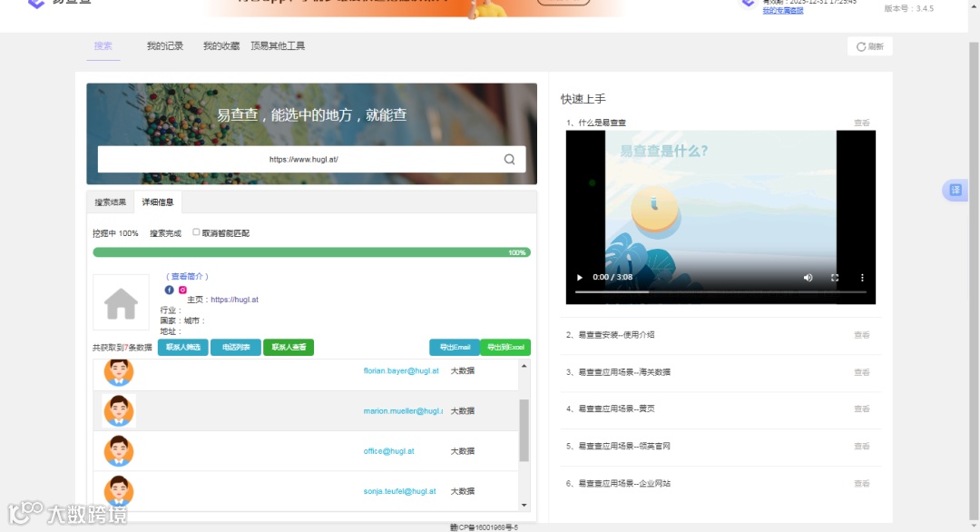Open the Facebook icon link
This screenshot has height=532, width=980.
[169, 290]
